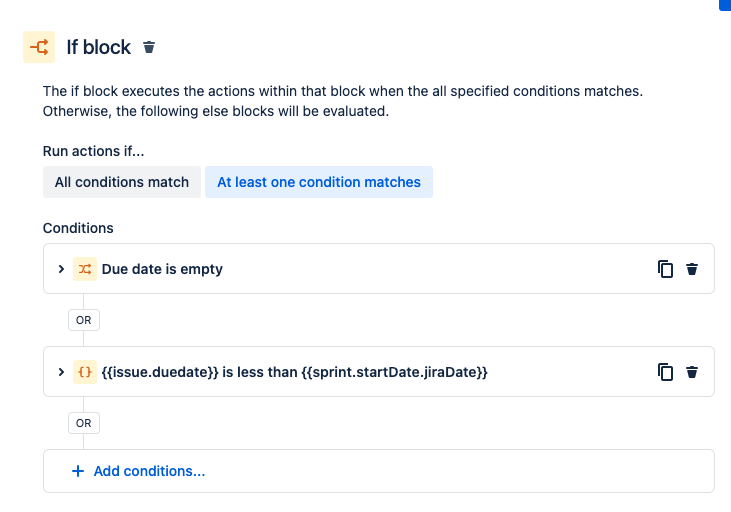731x512 pixels.
Task: Open the {{issue.duedate}} condition label
Action: click(295, 372)
